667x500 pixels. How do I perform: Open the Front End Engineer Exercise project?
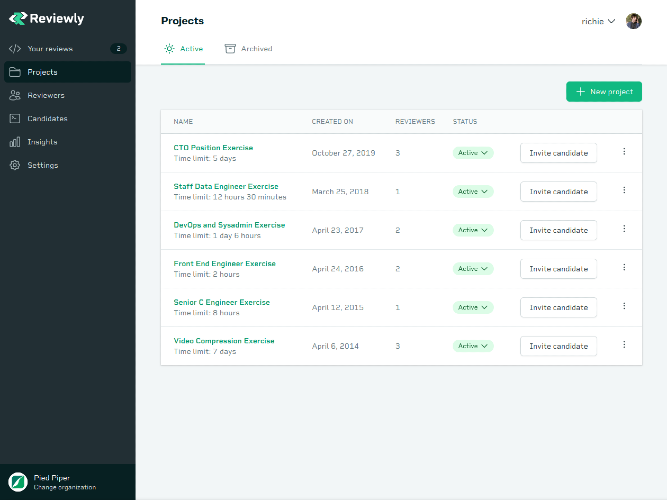225,263
